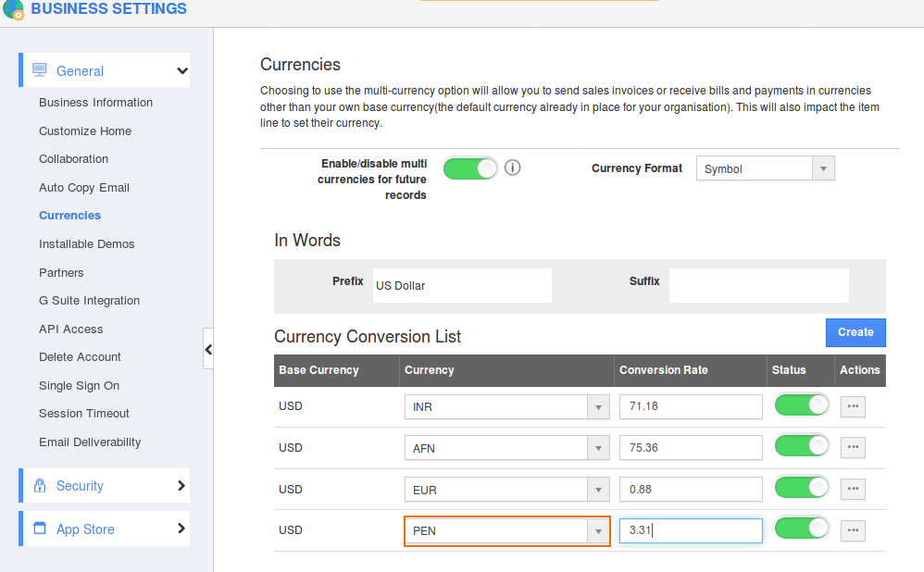924x572 pixels.
Task: Click the General monitor icon in sidebar
Action: pos(40,70)
